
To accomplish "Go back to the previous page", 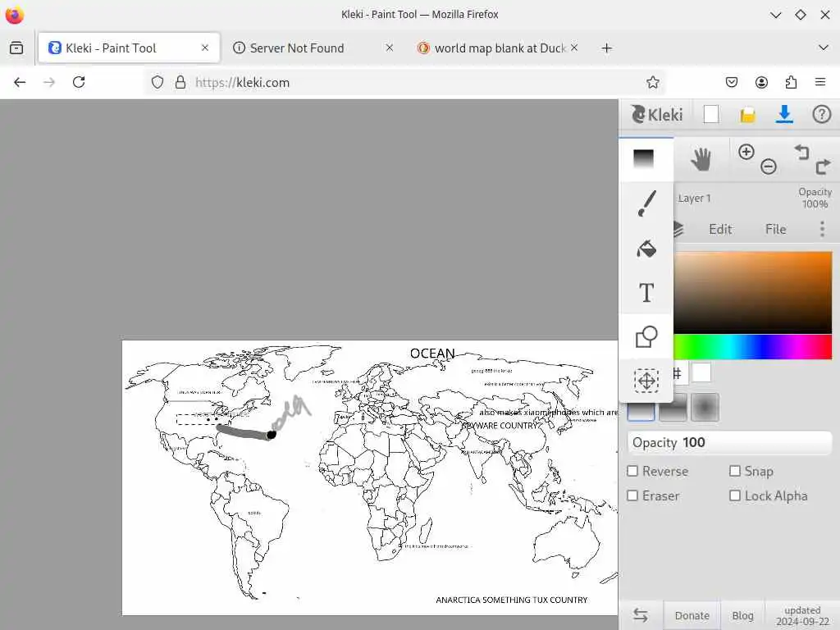I will pos(20,82).
